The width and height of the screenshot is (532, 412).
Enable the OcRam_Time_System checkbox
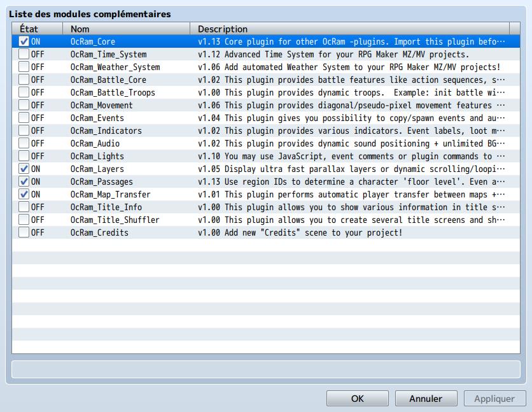(x=24, y=54)
